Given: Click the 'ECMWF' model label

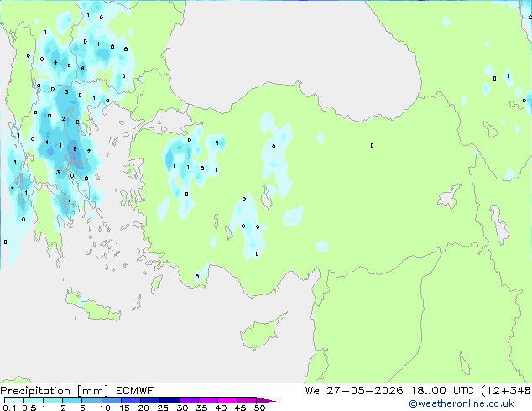Looking at the screenshot, I should [135, 391].
